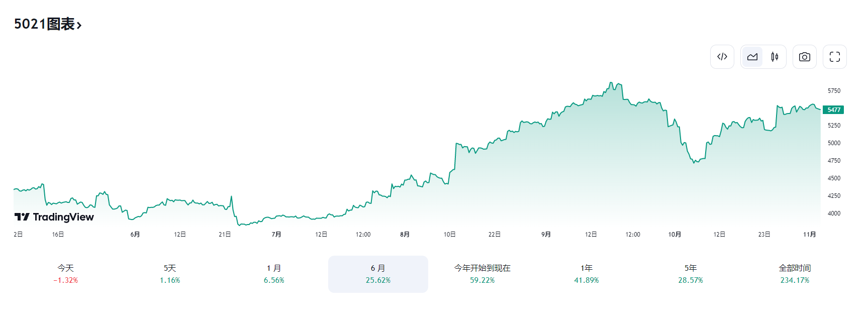Image resolution: width=868 pixels, height=325 pixels.
Task: Select the 今天 time range
Action: click(66, 274)
